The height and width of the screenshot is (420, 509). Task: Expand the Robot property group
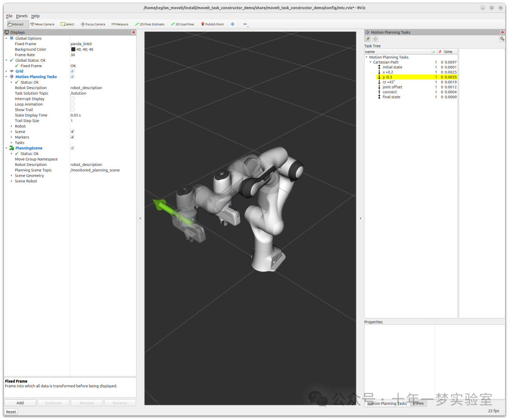pyautogui.click(x=11, y=126)
